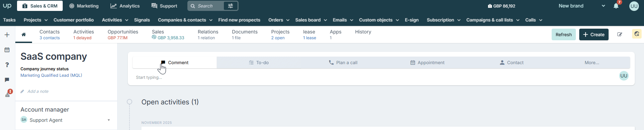Open Sales & CRM module

[40, 6]
